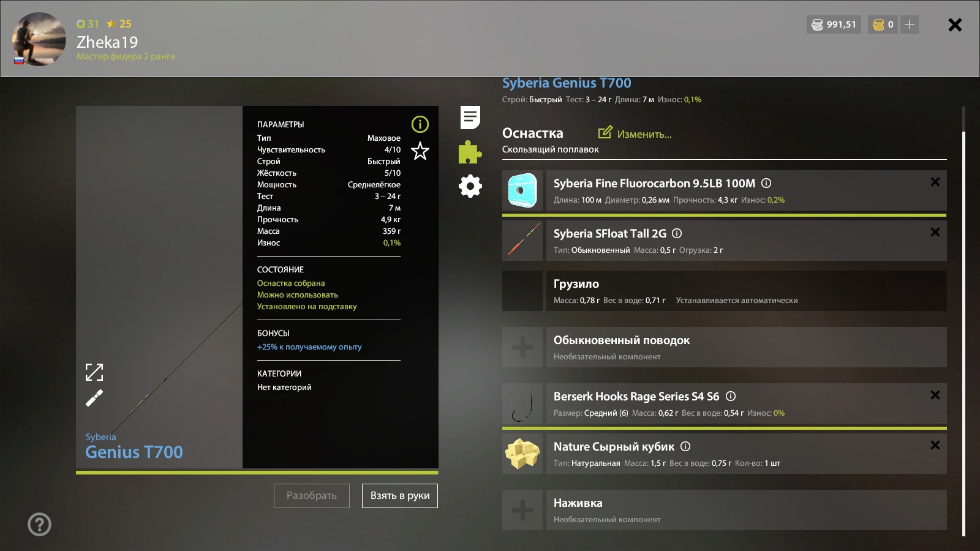
Task: Click Изменить to change rig type
Action: coord(635,133)
